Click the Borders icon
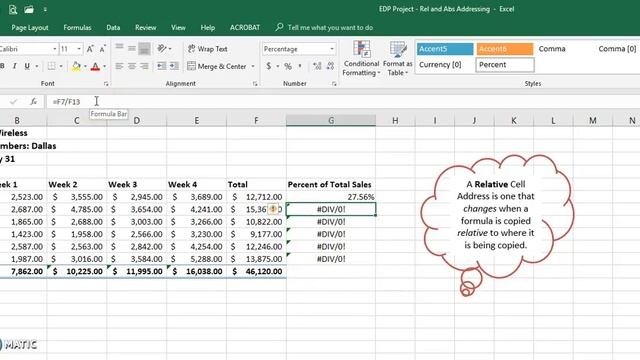Image resolution: width=640 pixels, height=360 pixels. (51, 66)
